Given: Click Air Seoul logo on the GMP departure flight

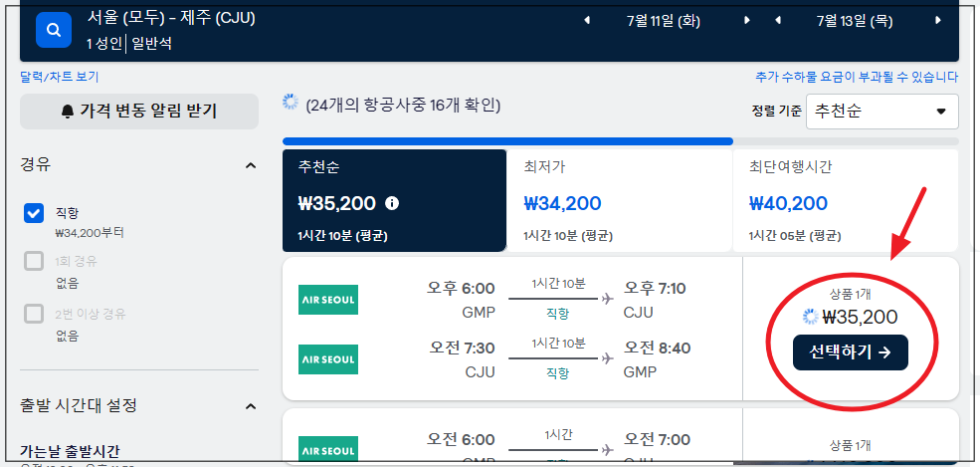Looking at the screenshot, I should 328,300.
